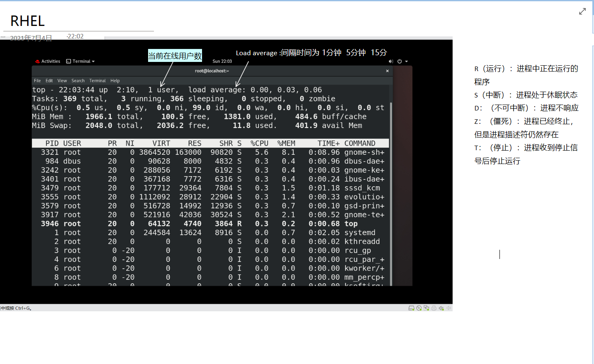Screen dimensions: 594x364
Task: Open the Terminal menu in menu bar
Action: tap(97, 81)
